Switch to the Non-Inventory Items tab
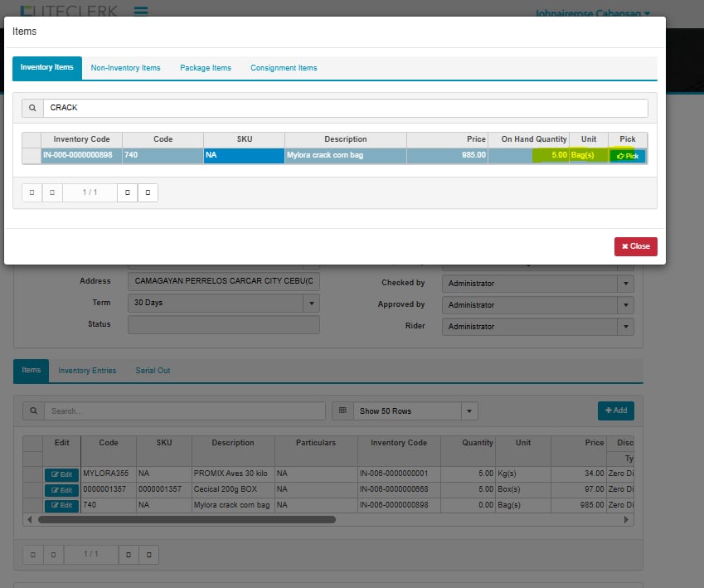 (125, 68)
